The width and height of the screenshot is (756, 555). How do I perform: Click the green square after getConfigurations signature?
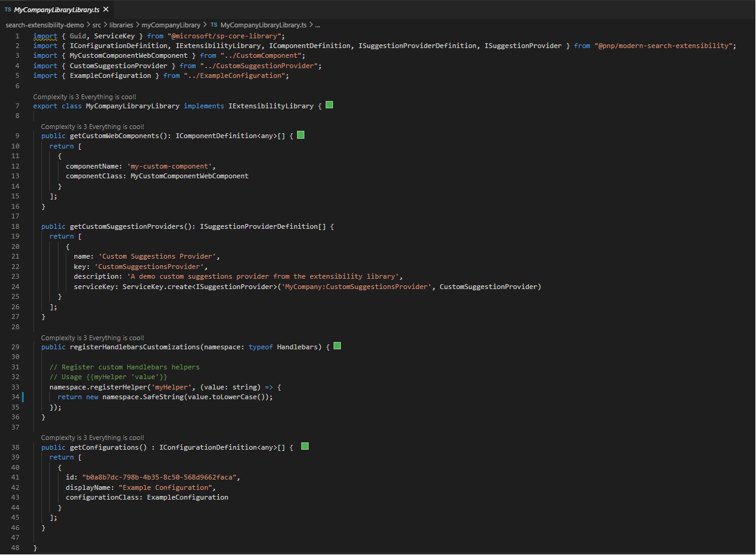pyautogui.click(x=304, y=445)
